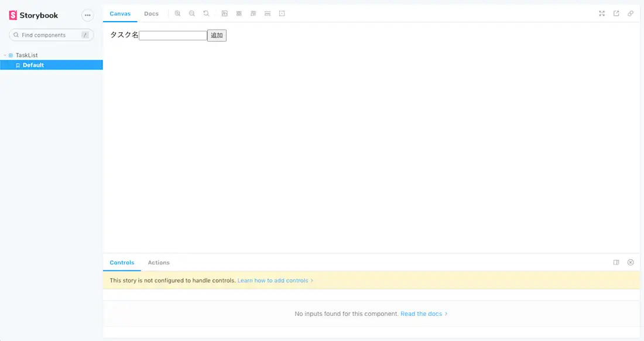Reset the canvas zoom level
The image size is (644, 341).
coord(206,13)
